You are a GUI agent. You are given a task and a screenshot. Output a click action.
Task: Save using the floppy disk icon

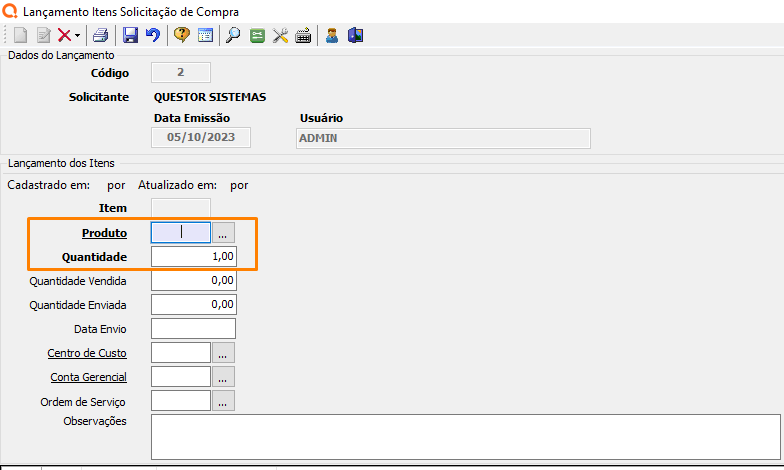(x=130, y=36)
